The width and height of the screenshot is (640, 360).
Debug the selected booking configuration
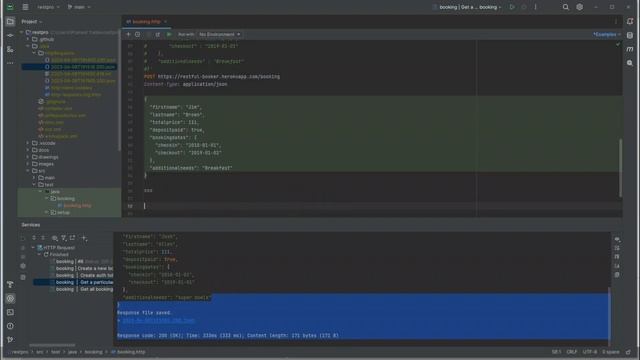pyautogui.click(x=524, y=7)
